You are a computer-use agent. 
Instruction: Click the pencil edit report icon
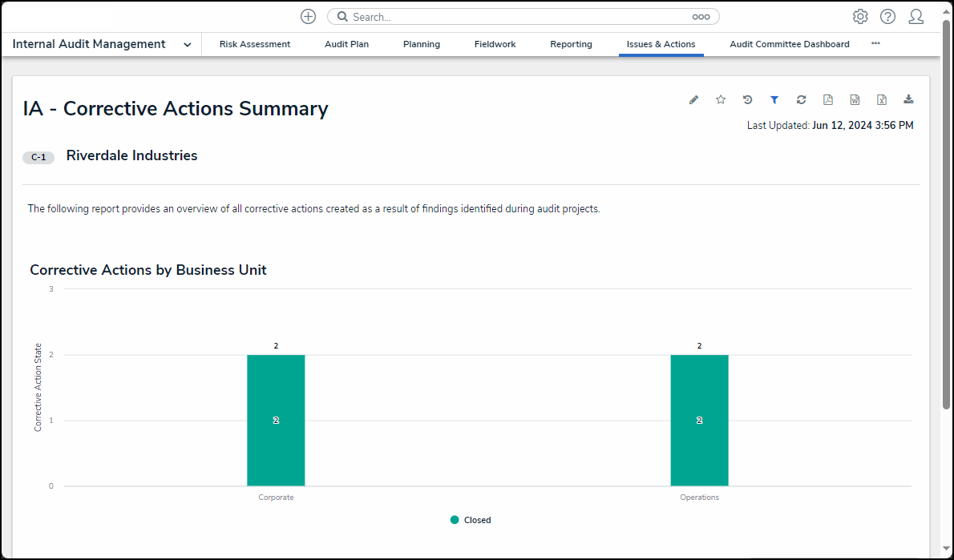pyautogui.click(x=693, y=100)
